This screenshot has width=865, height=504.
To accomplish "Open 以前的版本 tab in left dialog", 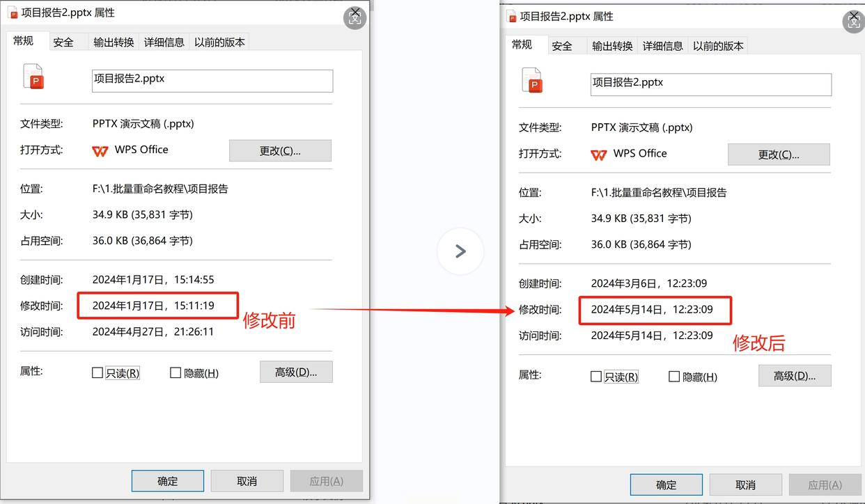I will [x=220, y=42].
